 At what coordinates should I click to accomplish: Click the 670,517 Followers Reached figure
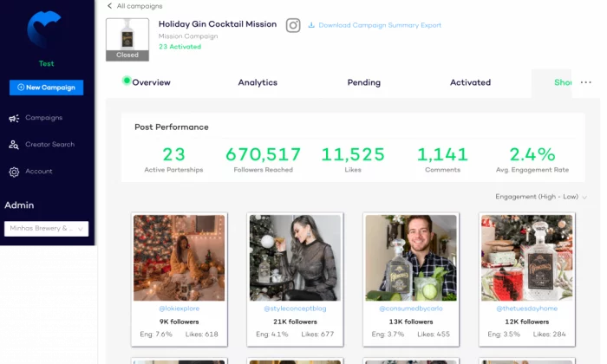(x=264, y=155)
